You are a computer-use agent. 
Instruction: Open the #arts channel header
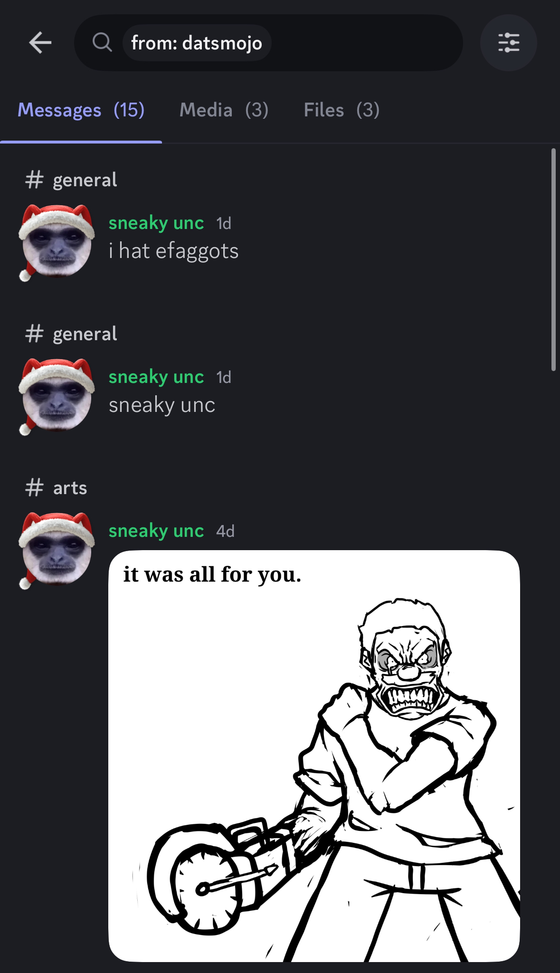(56, 488)
